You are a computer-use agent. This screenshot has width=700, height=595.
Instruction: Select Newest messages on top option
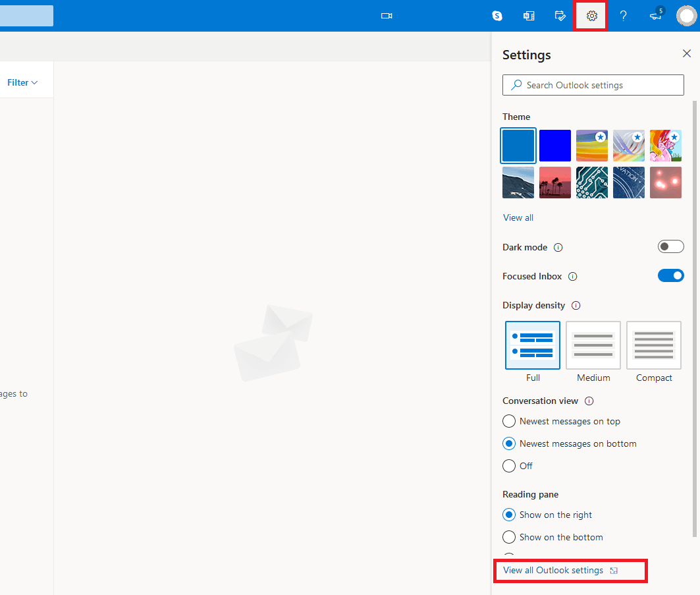click(509, 421)
